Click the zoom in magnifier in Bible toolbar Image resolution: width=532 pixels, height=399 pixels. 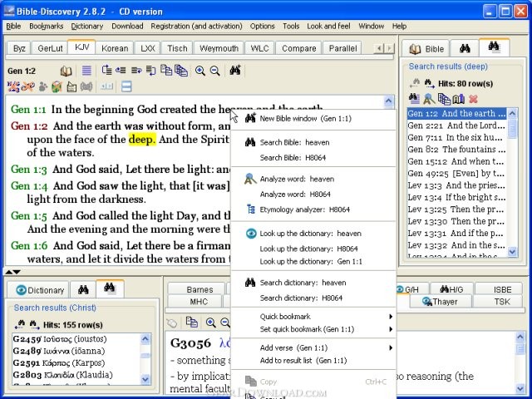pyautogui.click(x=199, y=71)
